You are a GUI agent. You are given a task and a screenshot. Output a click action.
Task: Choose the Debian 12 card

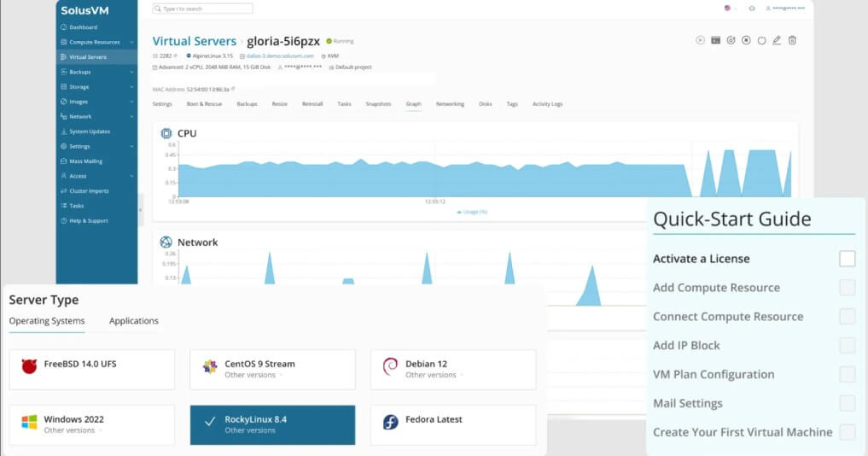click(x=453, y=370)
